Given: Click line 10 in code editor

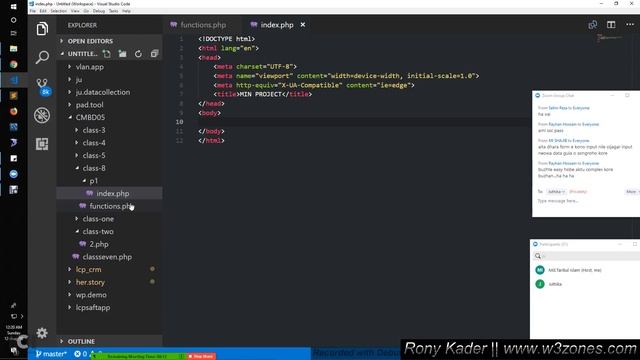Looking at the screenshot, I should coord(363,122).
